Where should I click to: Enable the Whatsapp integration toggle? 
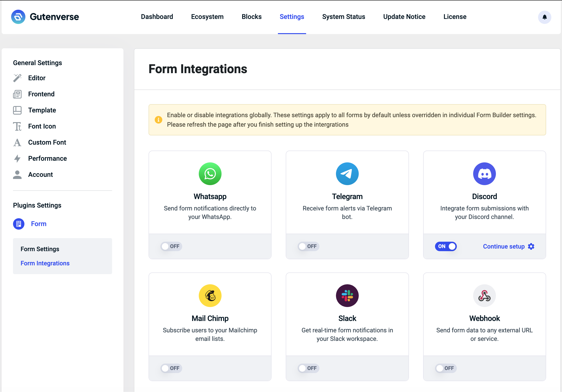(171, 246)
